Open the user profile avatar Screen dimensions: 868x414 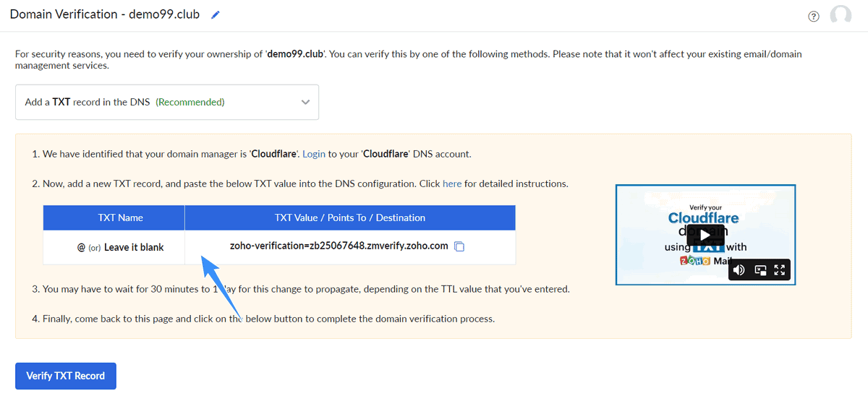click(841, 15)
